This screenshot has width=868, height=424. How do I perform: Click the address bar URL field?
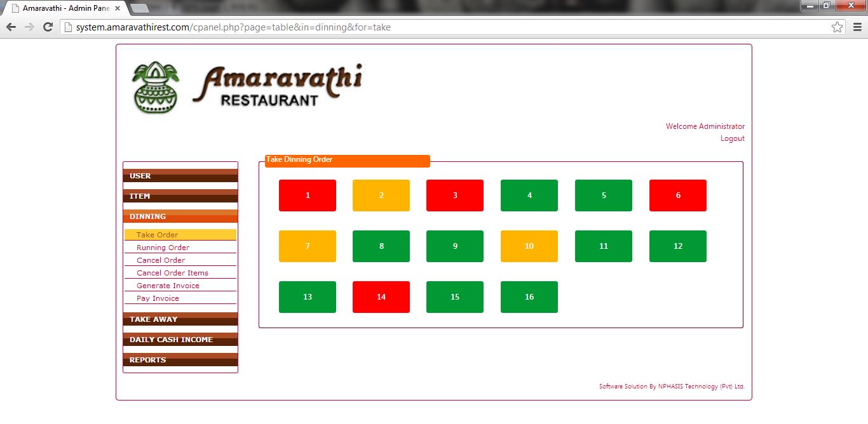tap(445, 27)
